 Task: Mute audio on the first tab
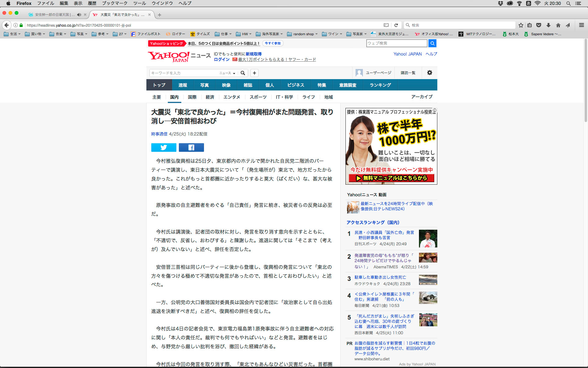point(79,14)
